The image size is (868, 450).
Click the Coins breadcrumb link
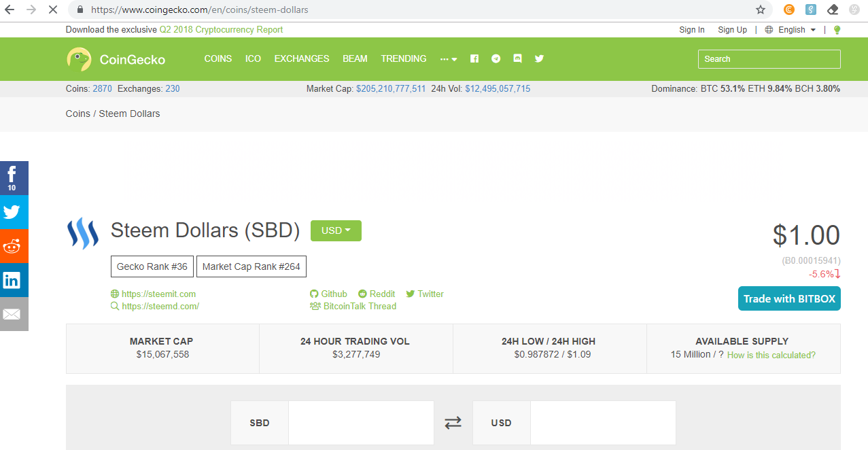pyautogui.click(x=78, y=114)
